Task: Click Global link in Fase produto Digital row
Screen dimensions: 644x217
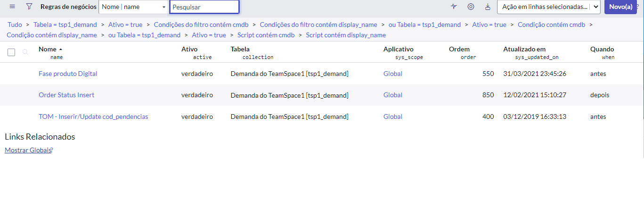Action: pos(393,74)
